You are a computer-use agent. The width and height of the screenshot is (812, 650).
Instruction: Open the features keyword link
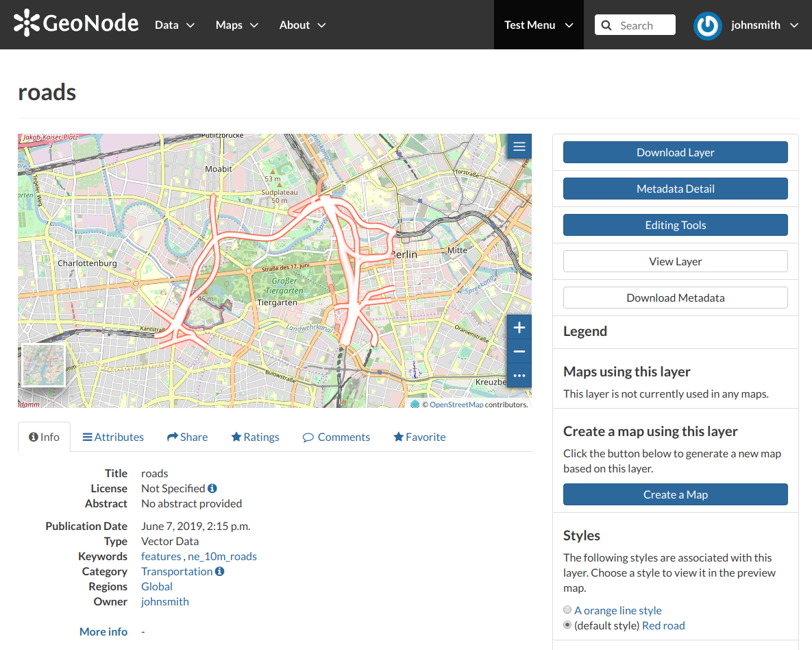161,556
